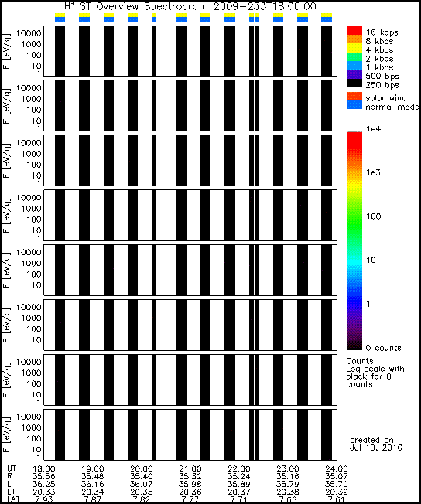Click the 'Jul 19, 2010' date
Screen dimensions: 421x504
(376, 448)
